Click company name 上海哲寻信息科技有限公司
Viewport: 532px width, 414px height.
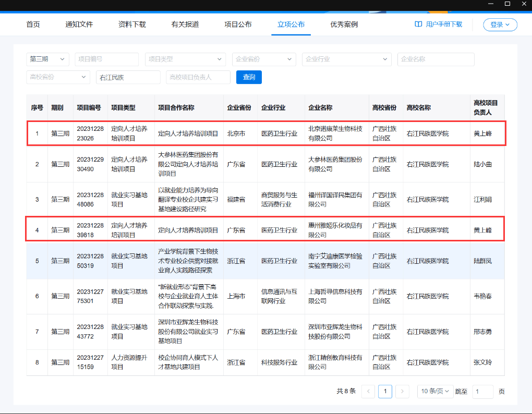335,296
